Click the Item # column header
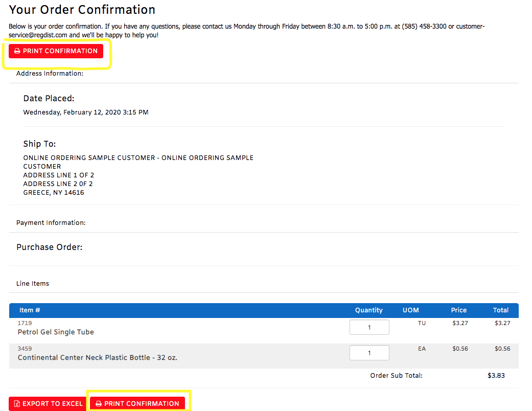532x411 pixels. click(30, 310)
